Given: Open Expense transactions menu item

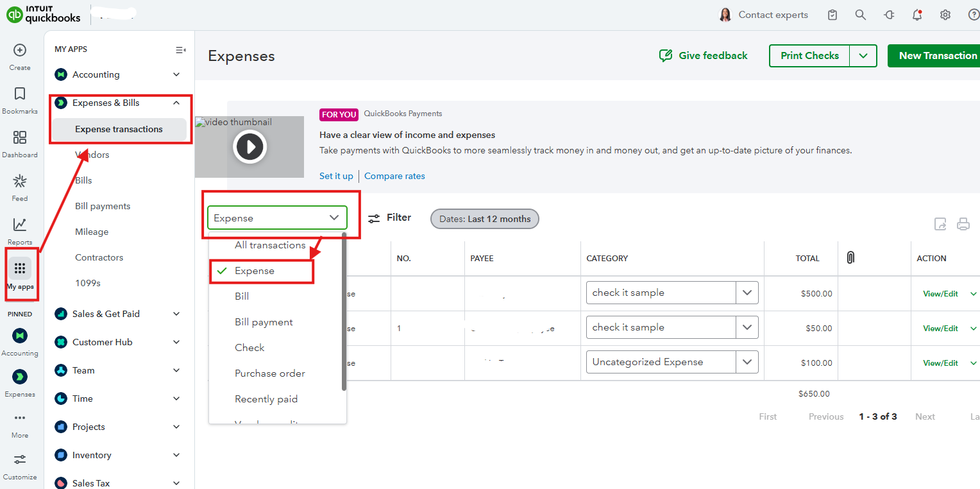Looking at the screenshot, I should [119, 129].
